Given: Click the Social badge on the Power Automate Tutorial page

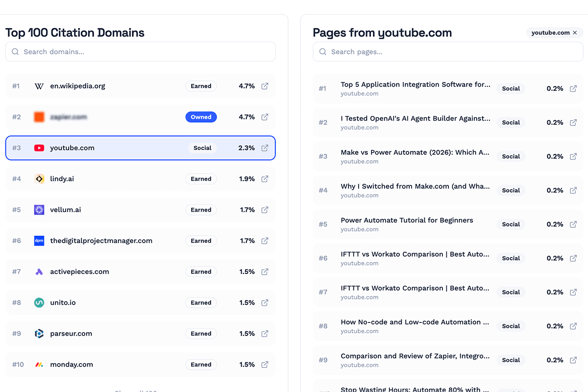Looking at the screenshot, I should 511,224.
